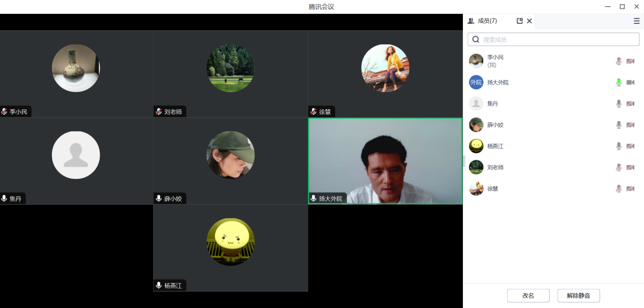The width and height of the screenshot is (644, 308).
Task: Click the blue 外院 avatar in the member list
Action: point(476,82)
